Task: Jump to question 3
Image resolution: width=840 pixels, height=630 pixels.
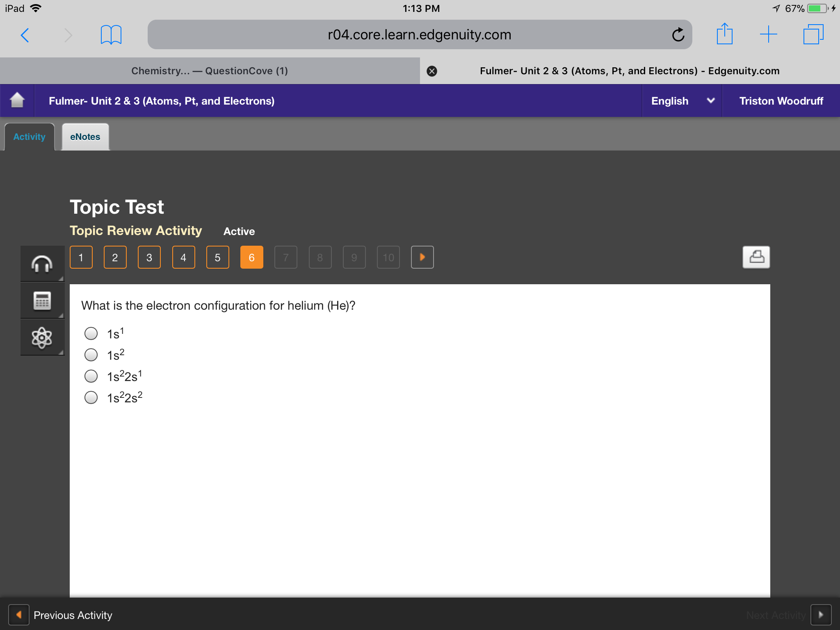Action: click(x=149, y=257)
